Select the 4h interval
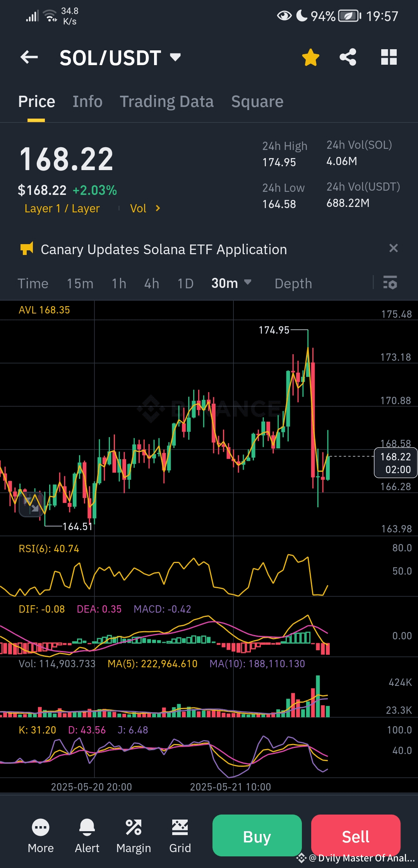The width and height of the screenshot is (418, 868). (x=152, y=284)
